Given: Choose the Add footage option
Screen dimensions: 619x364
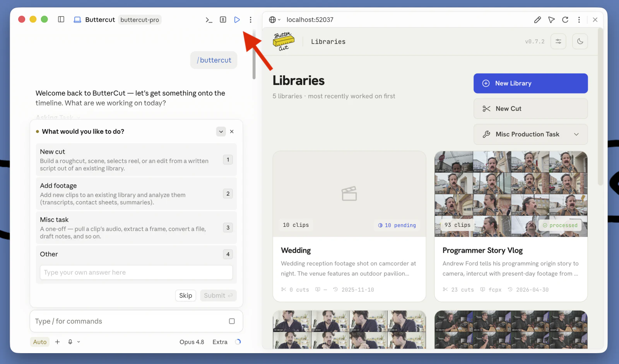Looking at the screenshot, I should pos(136,194).
